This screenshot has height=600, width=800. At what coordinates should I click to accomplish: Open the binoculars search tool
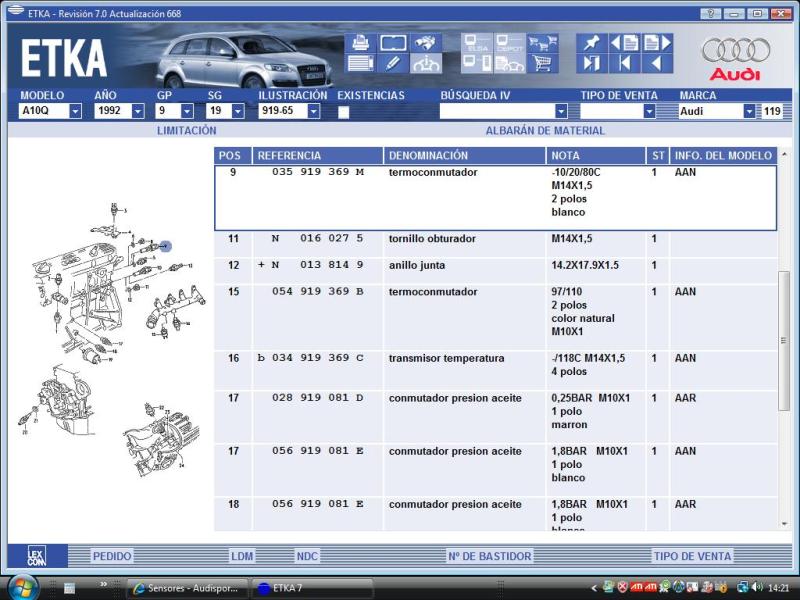coord(426,42)
